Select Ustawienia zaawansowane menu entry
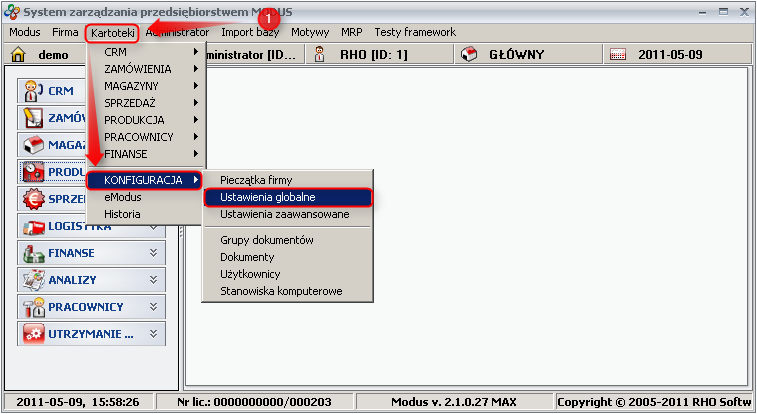The width and height of the screenshot is (757, 414). tap(288, 214)
